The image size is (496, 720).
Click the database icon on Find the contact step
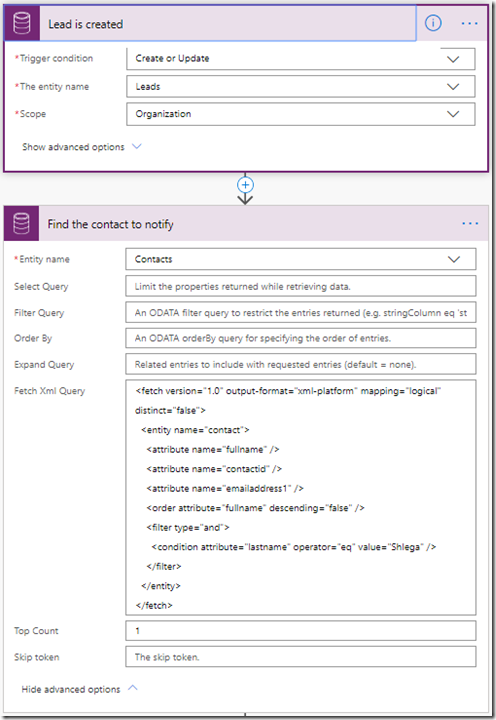tap(22, 224)
